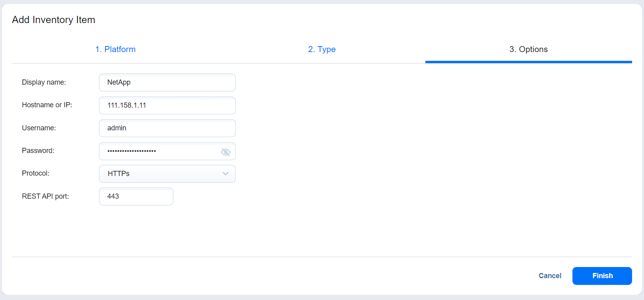The height and width of the screenshot is (300, 644).
Task: Click the "Hostname or IP:" label
Action: tap(47, 105)
